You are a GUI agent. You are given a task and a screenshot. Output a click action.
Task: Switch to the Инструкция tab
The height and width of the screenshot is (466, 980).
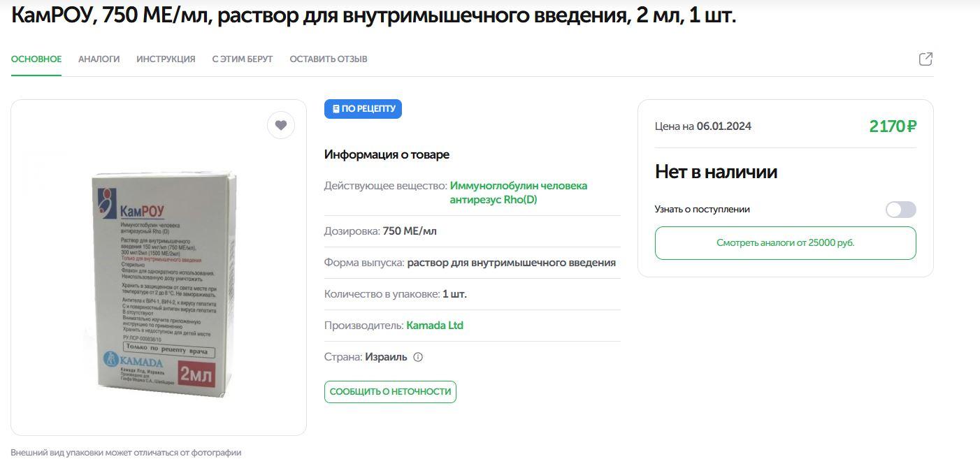tap(166, 59)
